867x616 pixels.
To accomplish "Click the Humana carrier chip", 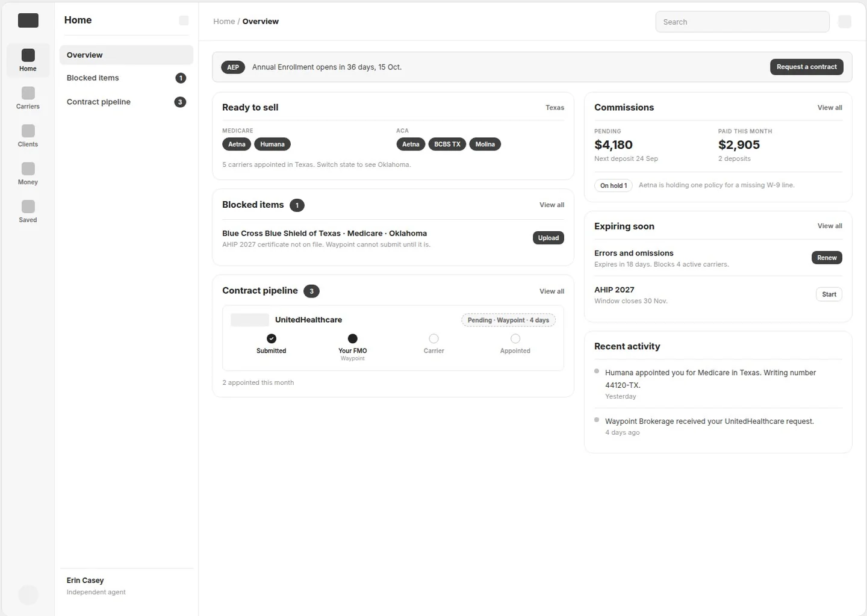I will click(272, 144).
